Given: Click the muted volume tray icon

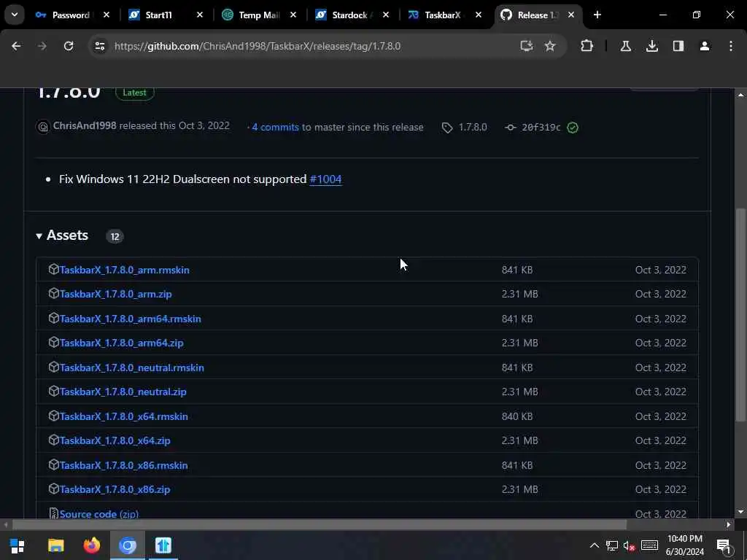Looking at the screenshot, I should click(630, 545).
